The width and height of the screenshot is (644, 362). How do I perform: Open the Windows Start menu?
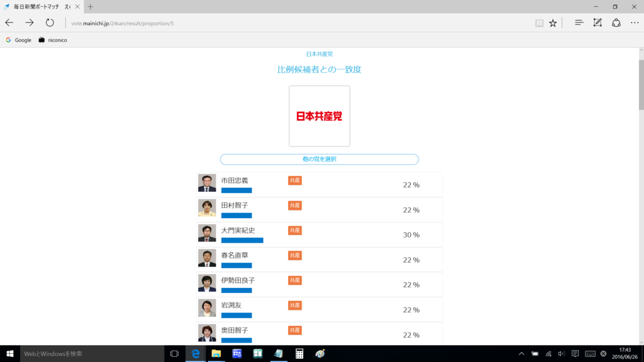(x=10, y=353)
